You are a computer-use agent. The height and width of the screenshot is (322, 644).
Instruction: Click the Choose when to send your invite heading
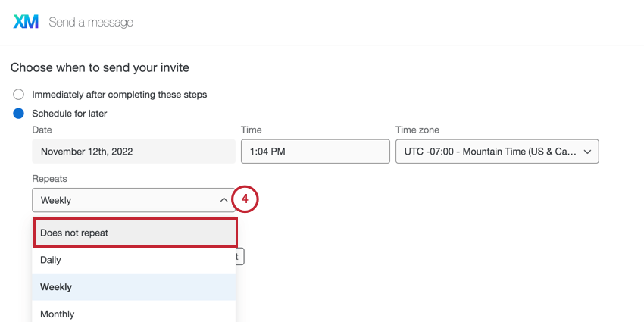tap(99, 67)
